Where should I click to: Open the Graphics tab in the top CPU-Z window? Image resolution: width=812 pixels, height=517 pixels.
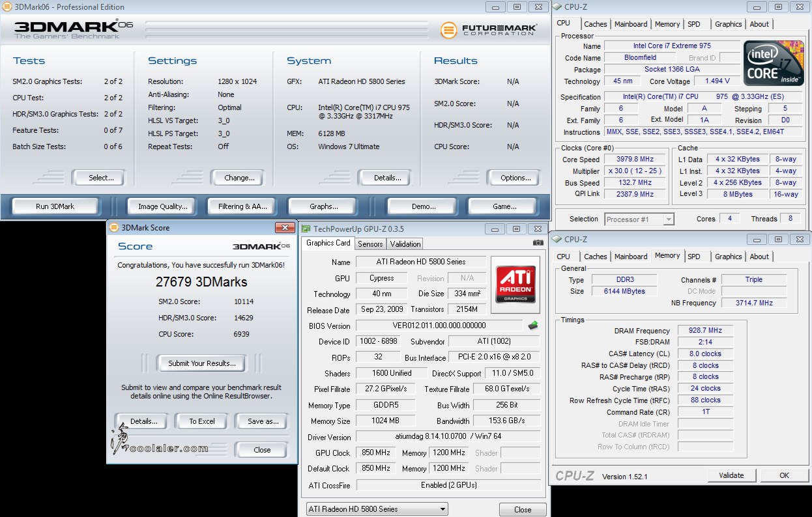(728, 24)
